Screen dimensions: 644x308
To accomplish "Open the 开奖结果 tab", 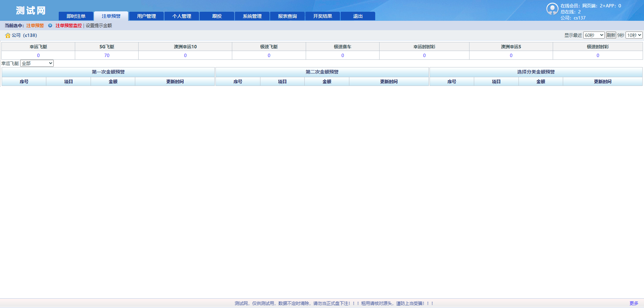I will (323, 16).
